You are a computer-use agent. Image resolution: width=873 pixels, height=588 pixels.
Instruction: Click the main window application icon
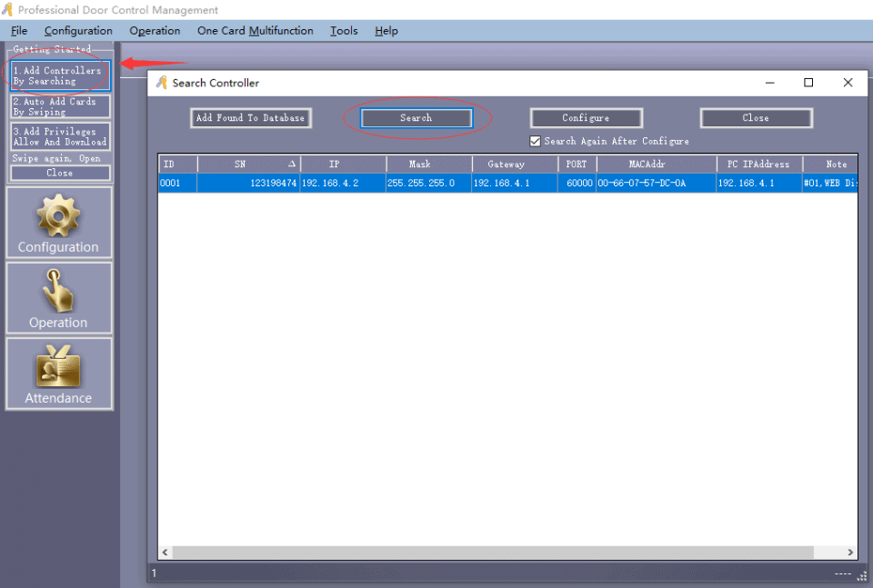[7, 10]
